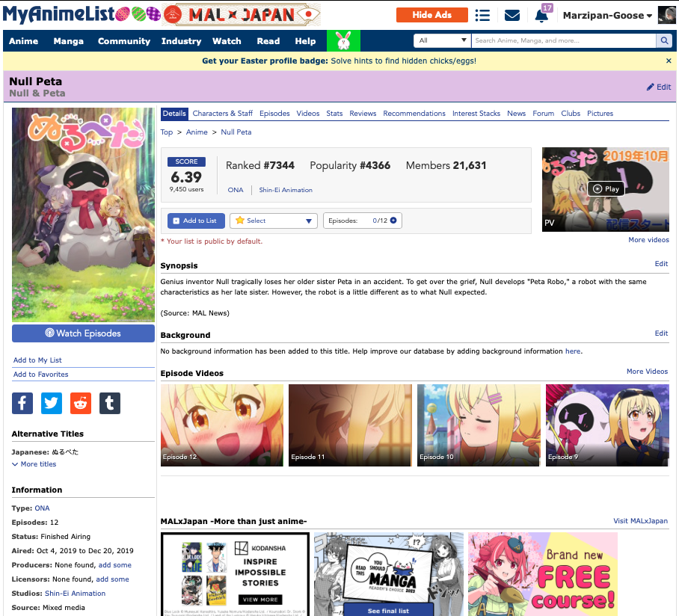Viewport: 679px width, 616px height.
Task: Click Edit link beside Synopsis
Action: tap(661, 264)
